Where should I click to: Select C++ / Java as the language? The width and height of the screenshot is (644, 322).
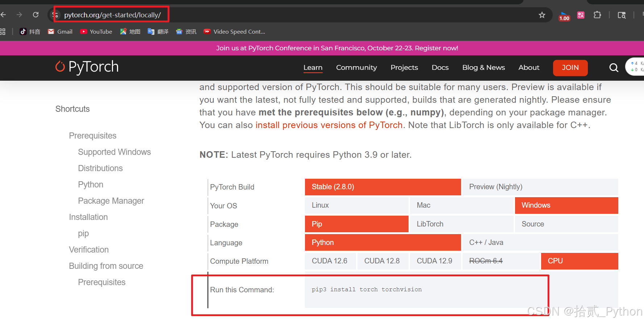pyautogui.click(x=540, y=242)
